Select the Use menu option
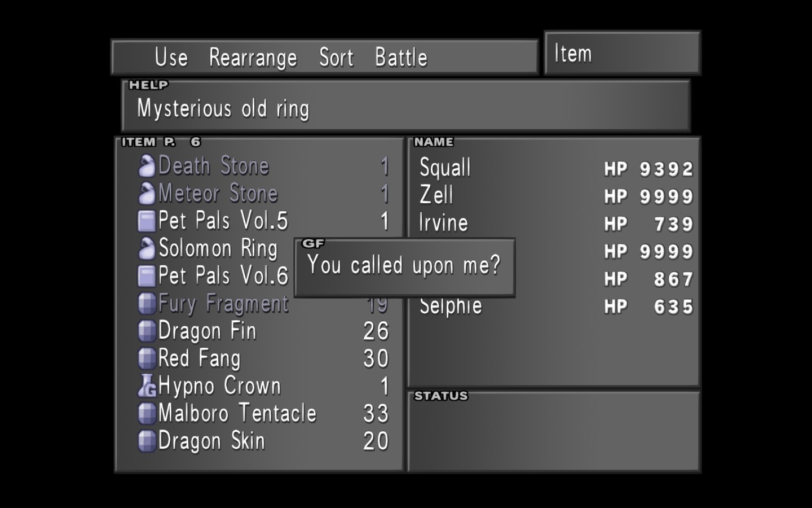 coord(171,57)
